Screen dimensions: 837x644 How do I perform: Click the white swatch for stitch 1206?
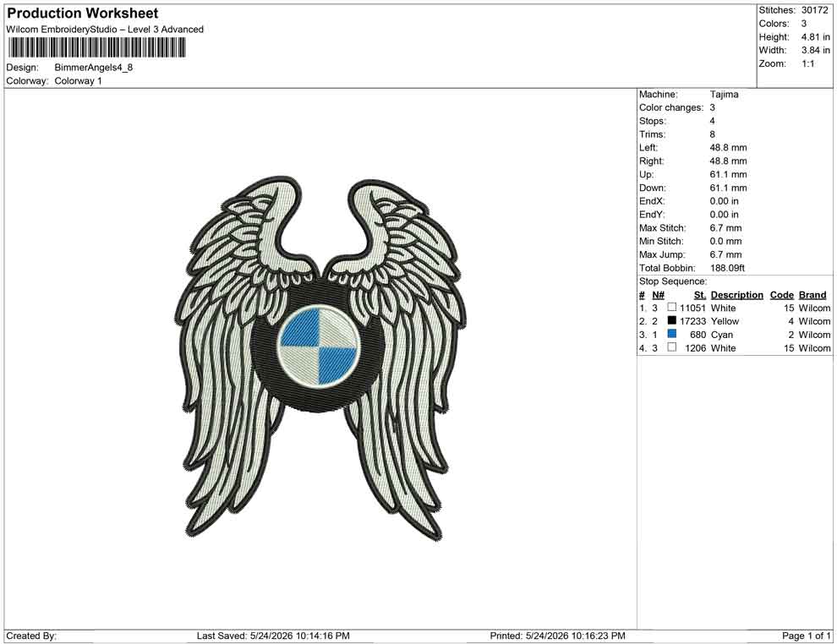click(x=672, y=347)
